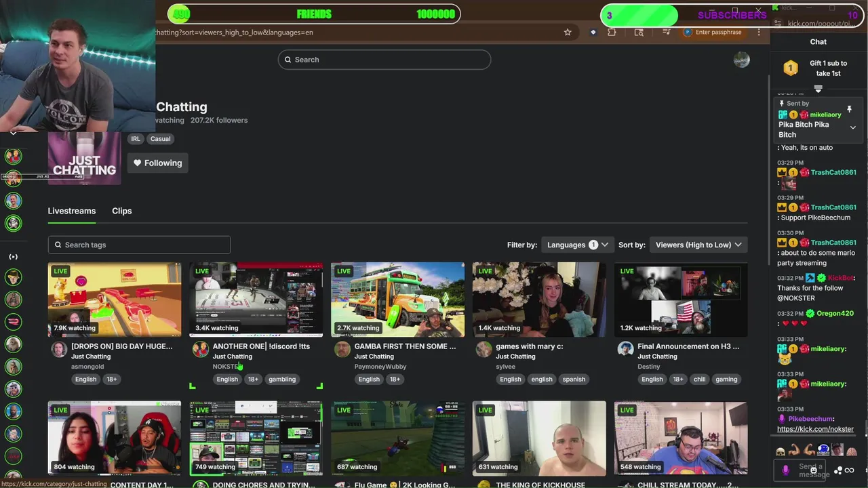Open PaymoneyWubby's channel avatar
The height and width of the screenshot is (488, 868).
click(342, 349)
